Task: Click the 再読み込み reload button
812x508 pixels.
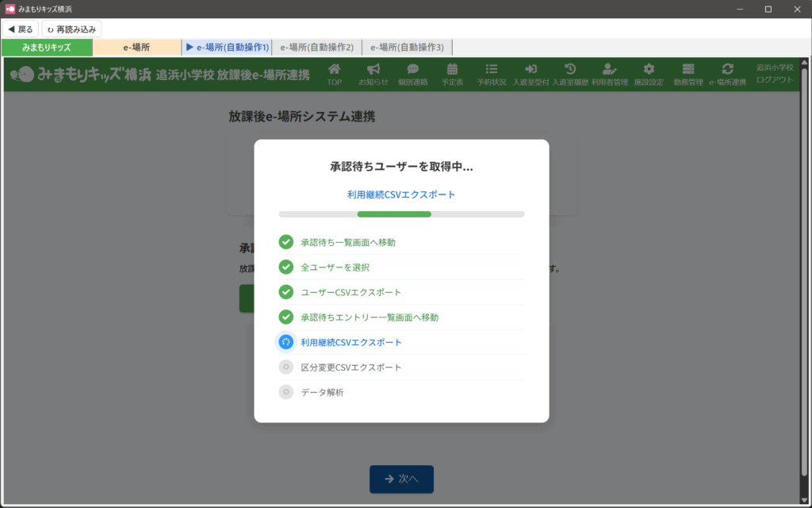Action: [71, 29]
